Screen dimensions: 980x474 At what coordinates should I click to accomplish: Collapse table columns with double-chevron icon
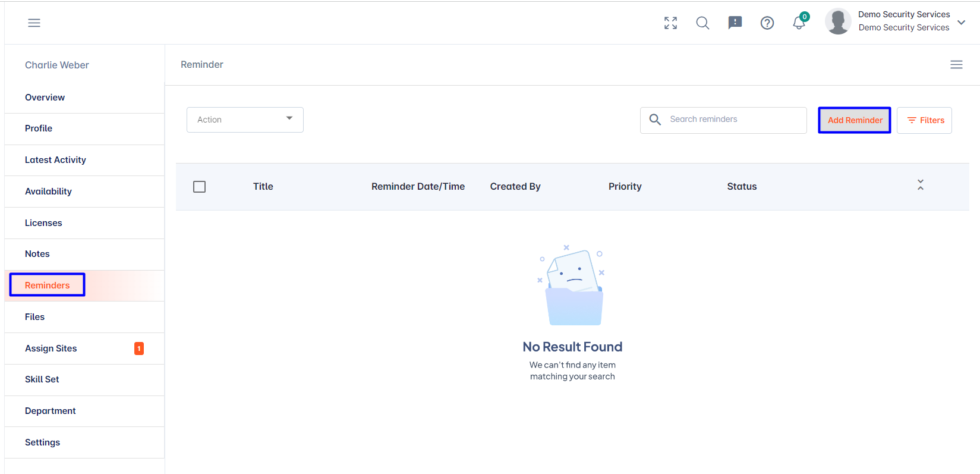click(x=921, y=185)
